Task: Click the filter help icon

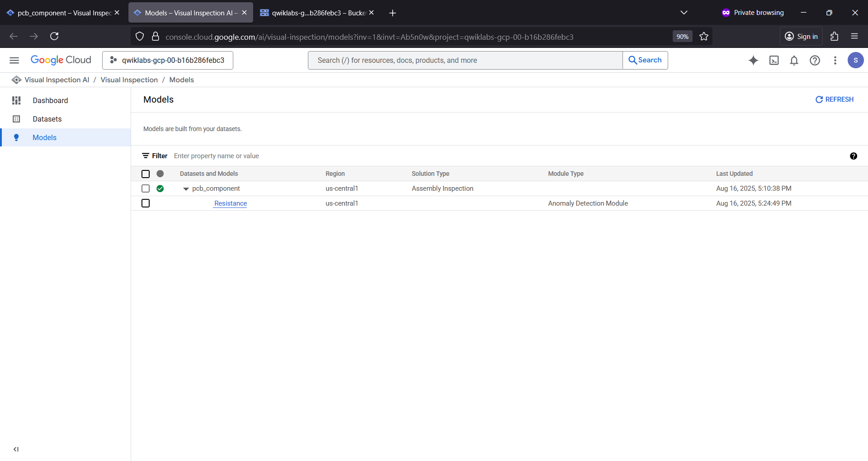Action: [x=854, y=156]
